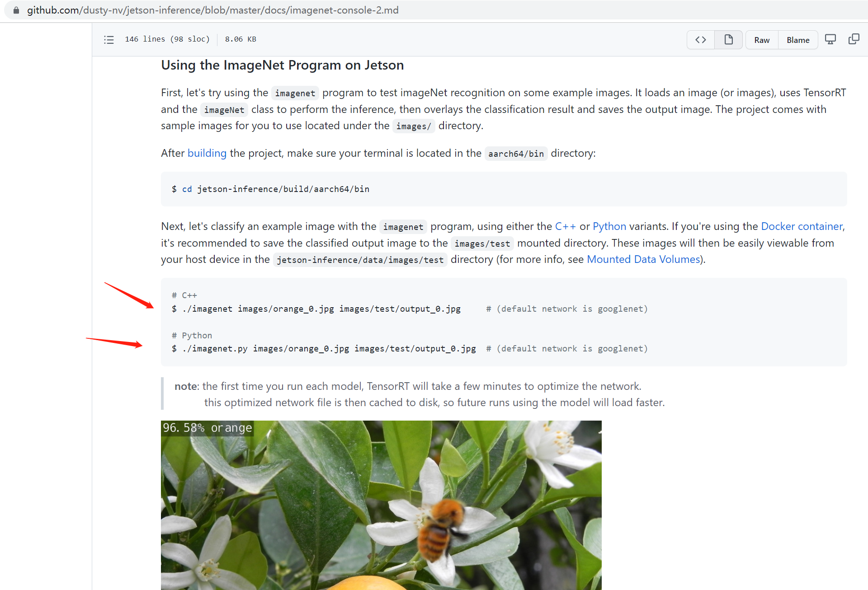This screenshot has height=590, width=868.
Task: Click the orange classification result image
Action: [381, 505]
